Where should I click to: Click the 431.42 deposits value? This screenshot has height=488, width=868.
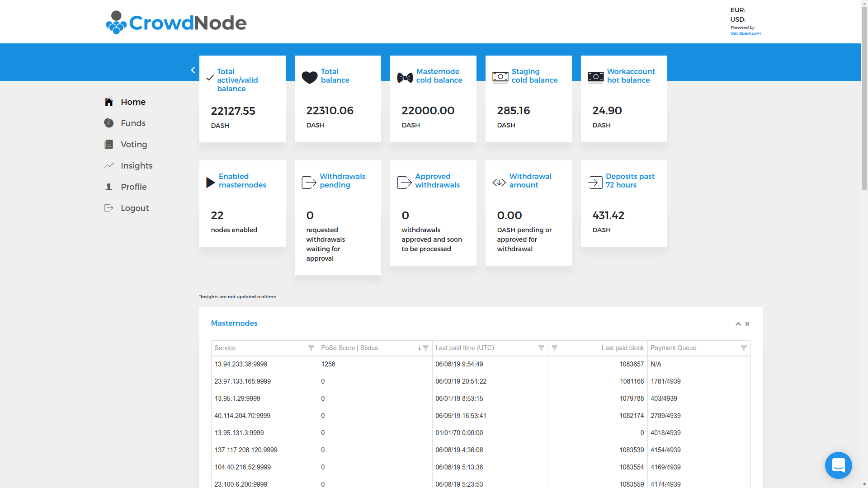click(x=609, y=216)
